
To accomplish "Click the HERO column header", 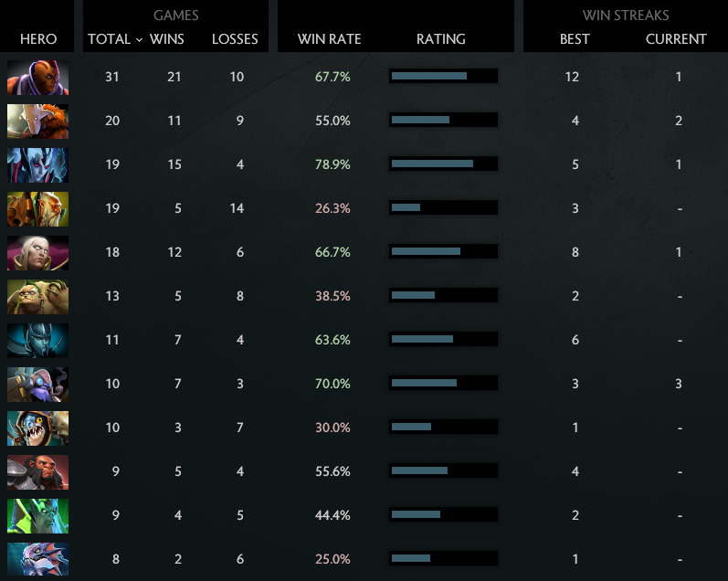I will [37, 39].
